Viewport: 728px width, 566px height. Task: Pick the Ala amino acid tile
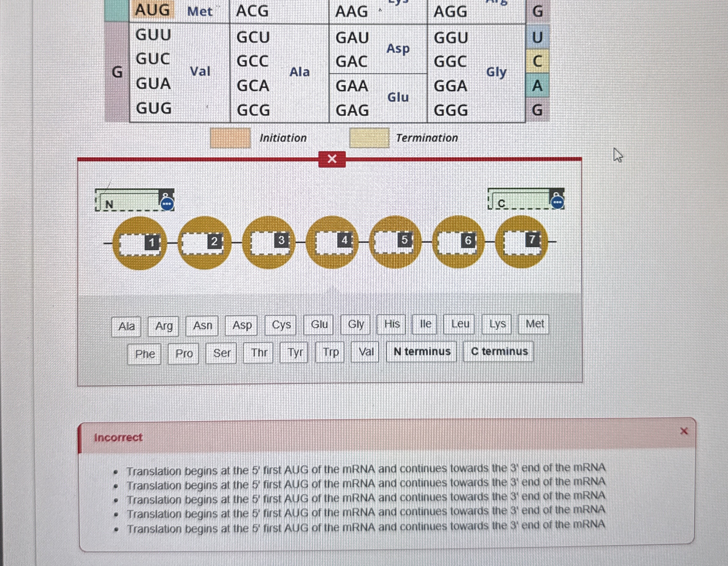tap(126, 326)
